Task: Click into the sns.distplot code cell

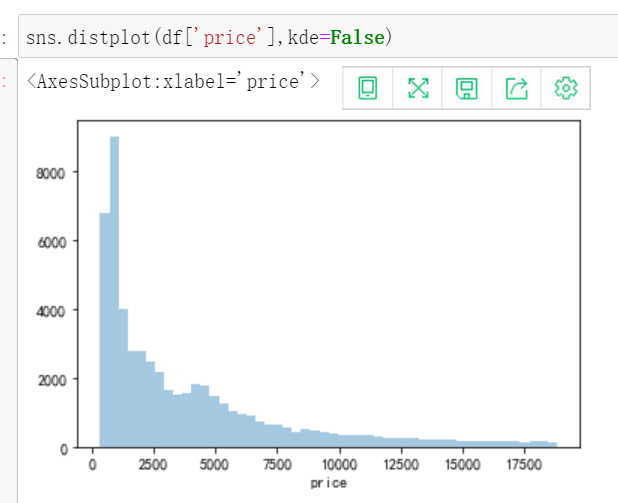Action: (318, 36)
